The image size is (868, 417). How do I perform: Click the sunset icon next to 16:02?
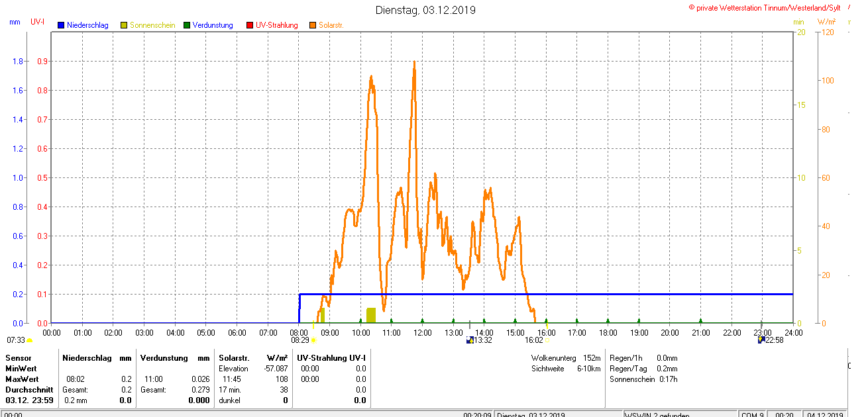547,340
